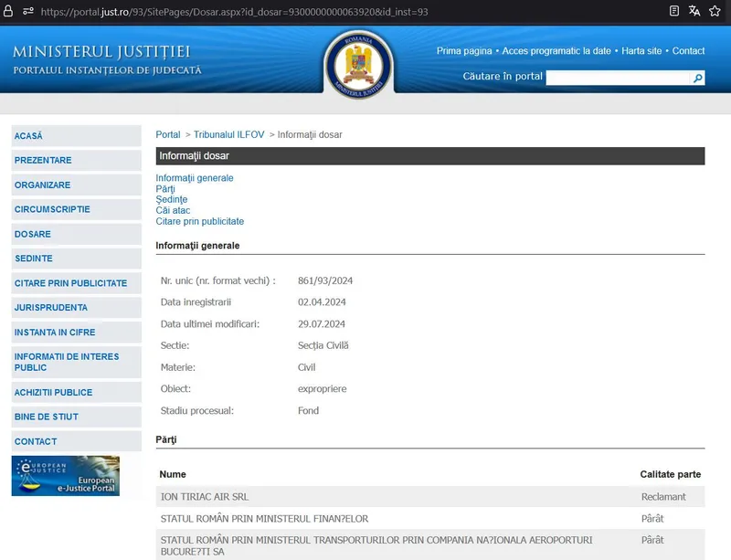Toggle reader view icon in address bar

coord(674,12)
